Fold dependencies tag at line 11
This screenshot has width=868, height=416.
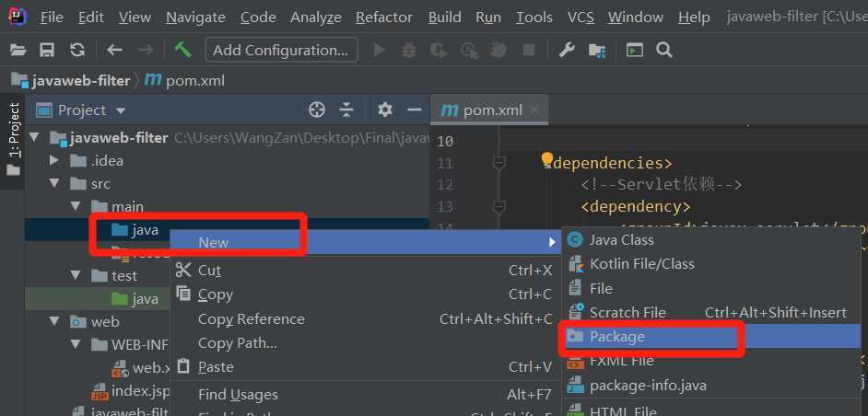click(499, 163)
